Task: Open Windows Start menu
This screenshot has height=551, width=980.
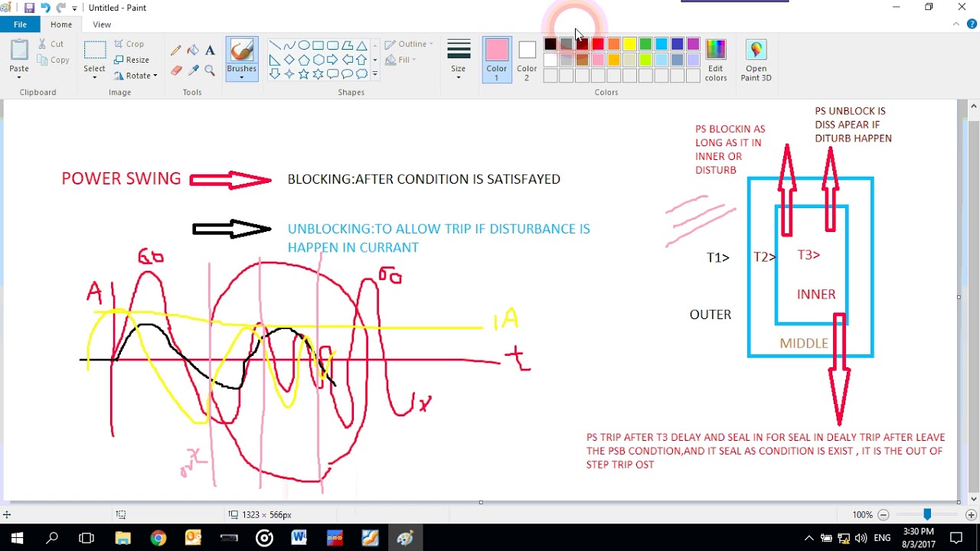Action: 18,538
